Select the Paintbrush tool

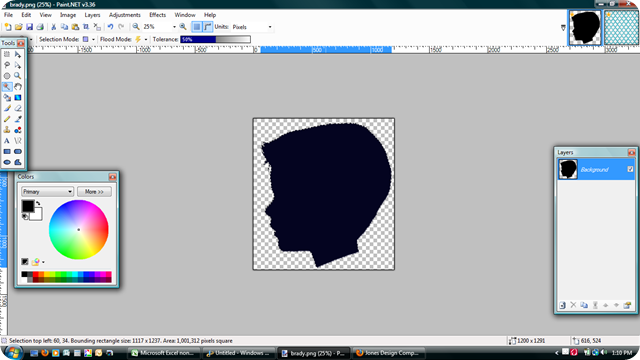coord(7,108)
